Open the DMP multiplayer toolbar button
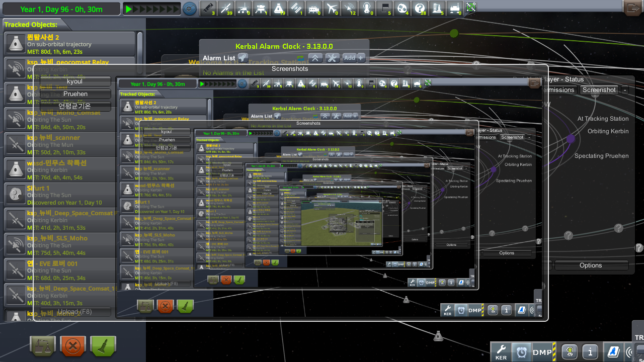 coord(542,352)
